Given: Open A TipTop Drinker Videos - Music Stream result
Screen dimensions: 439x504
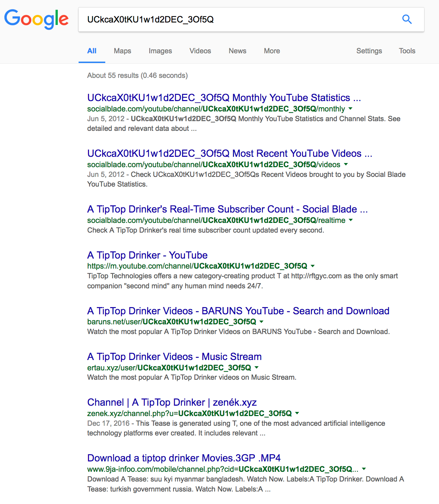Looking at the screenshot, I should click(x=174, y=357).
